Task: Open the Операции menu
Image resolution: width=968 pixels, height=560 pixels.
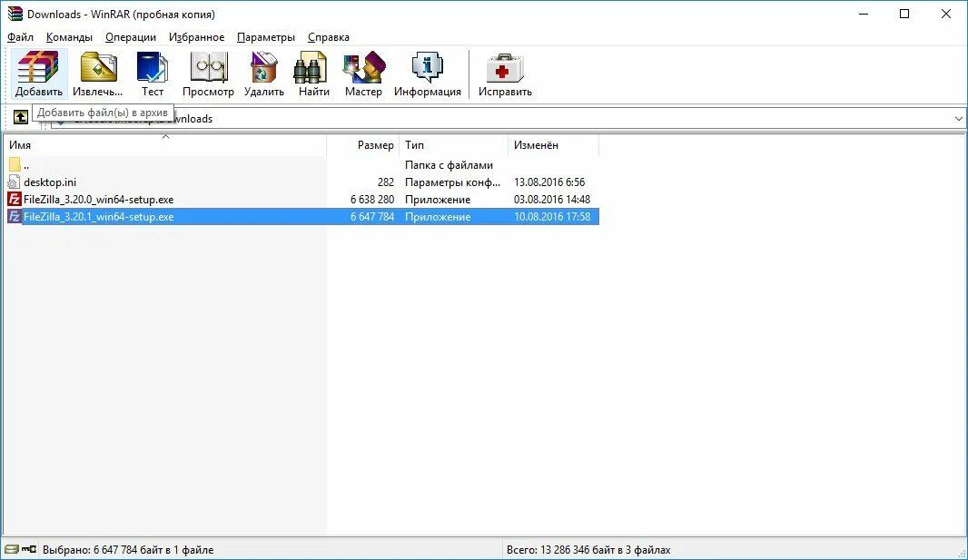Action: tap(131, 37)
